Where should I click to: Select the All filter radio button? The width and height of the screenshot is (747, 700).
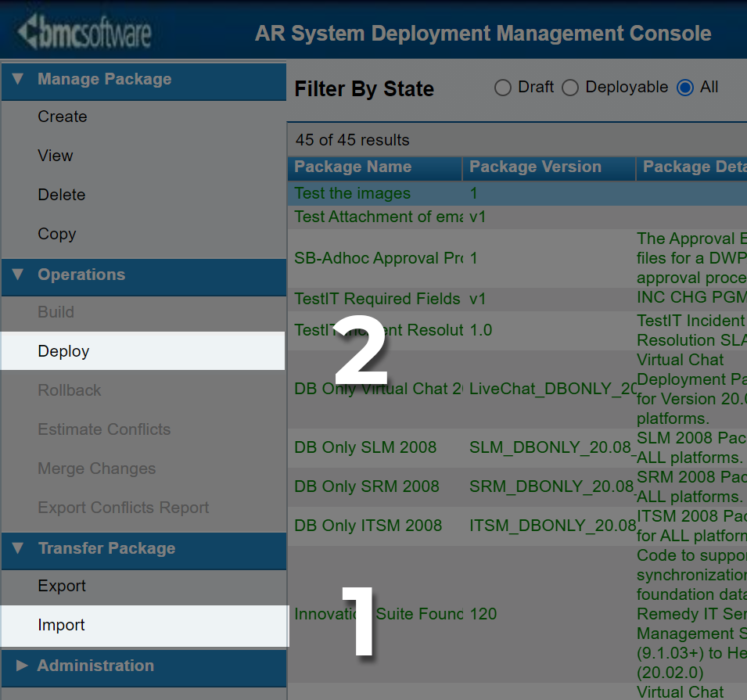685,88
